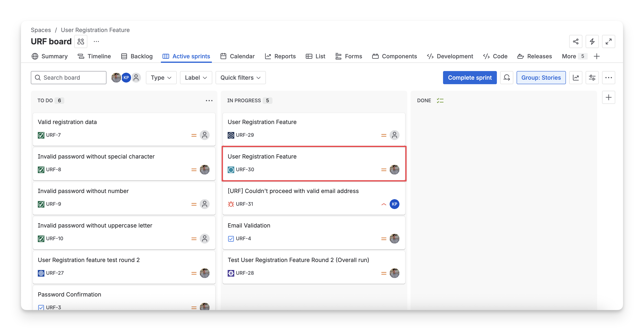Enter full screen with expand arrows icon
The image size is (644, 331).
point(608,41)
